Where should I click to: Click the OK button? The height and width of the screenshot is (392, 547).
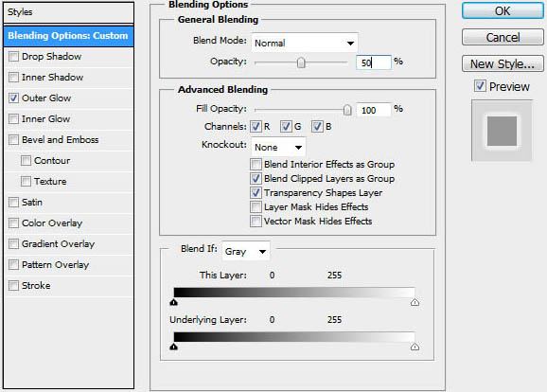click(503, 10)
